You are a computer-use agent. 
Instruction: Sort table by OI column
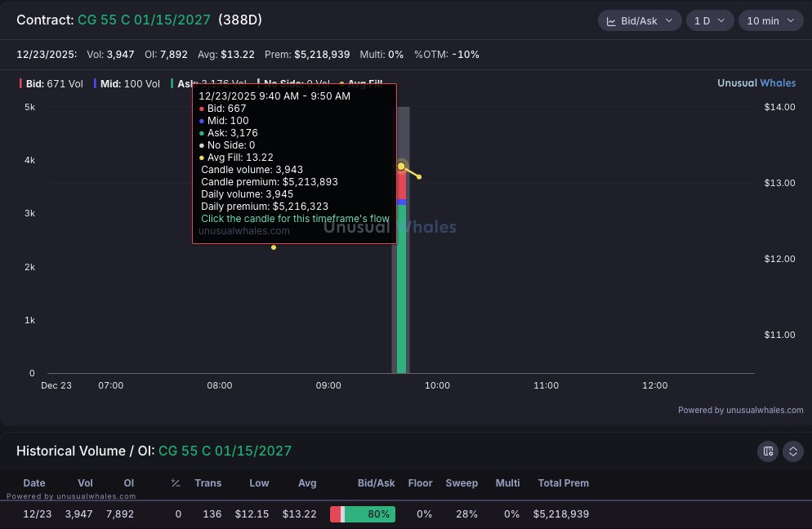coord(129,483)
